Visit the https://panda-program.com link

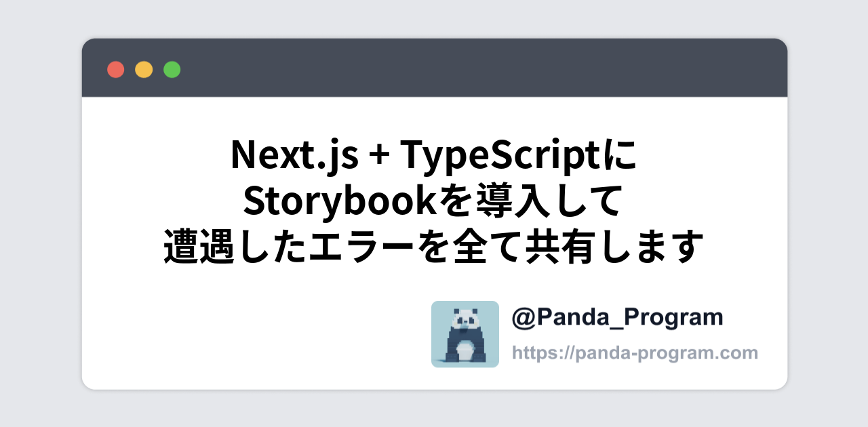[634, 353]
